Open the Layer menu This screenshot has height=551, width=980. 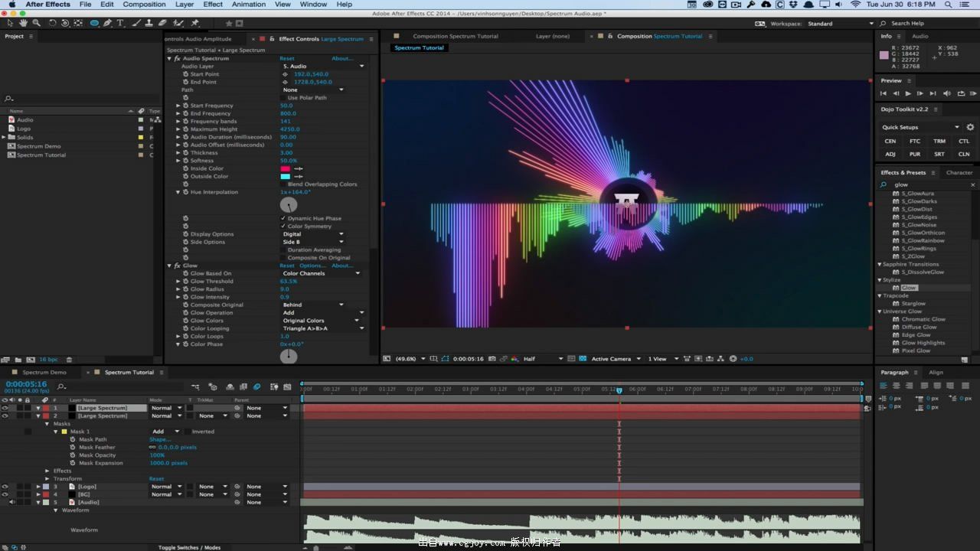pyautogui.click(x=185, y=4)
